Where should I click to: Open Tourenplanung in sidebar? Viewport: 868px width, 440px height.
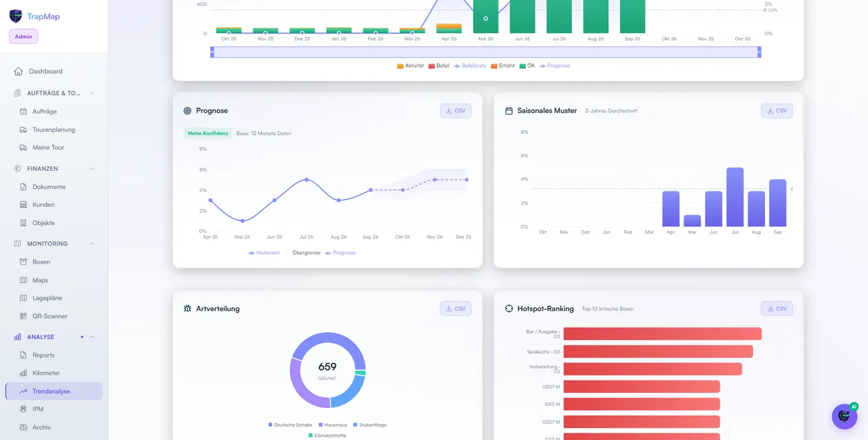pos(54,130)
